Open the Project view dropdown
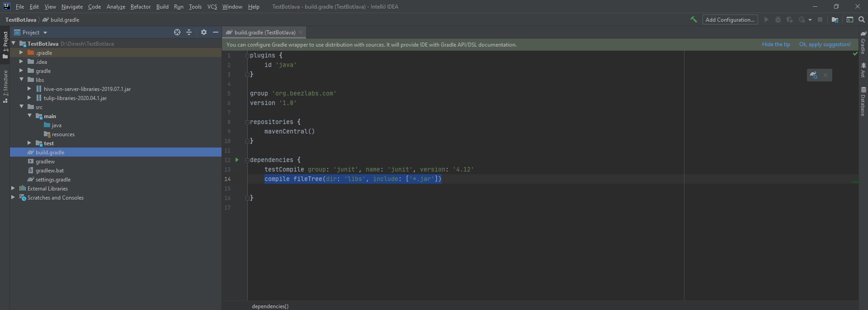The height and width of the screenshot is (310, 868). coord(31,32)
